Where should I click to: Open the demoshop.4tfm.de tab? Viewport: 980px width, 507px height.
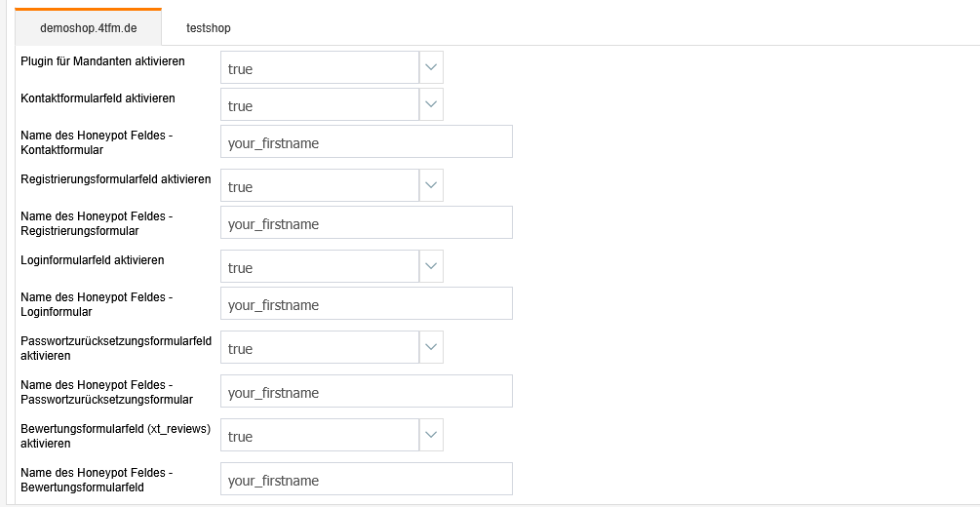[x=88, y=28]
